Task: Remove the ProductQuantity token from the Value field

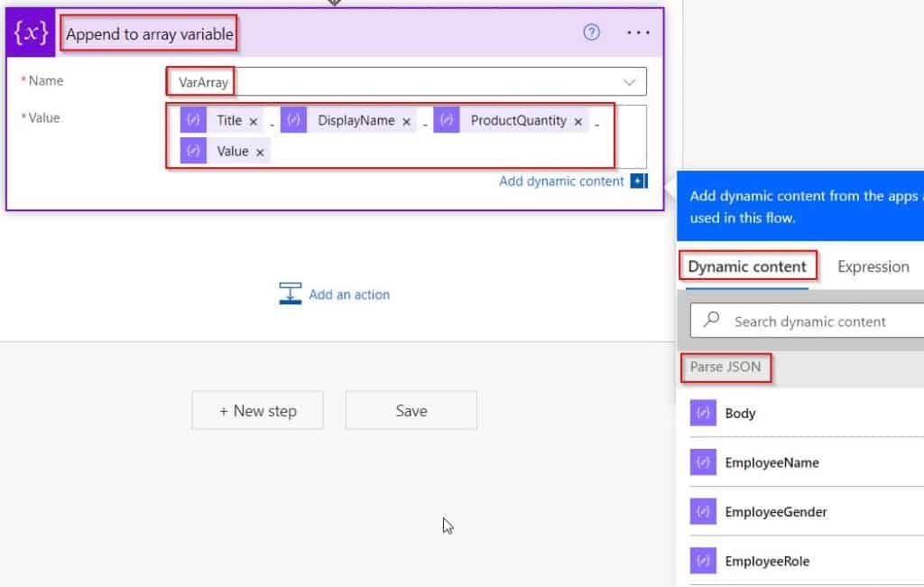Action: coord(577,119)
